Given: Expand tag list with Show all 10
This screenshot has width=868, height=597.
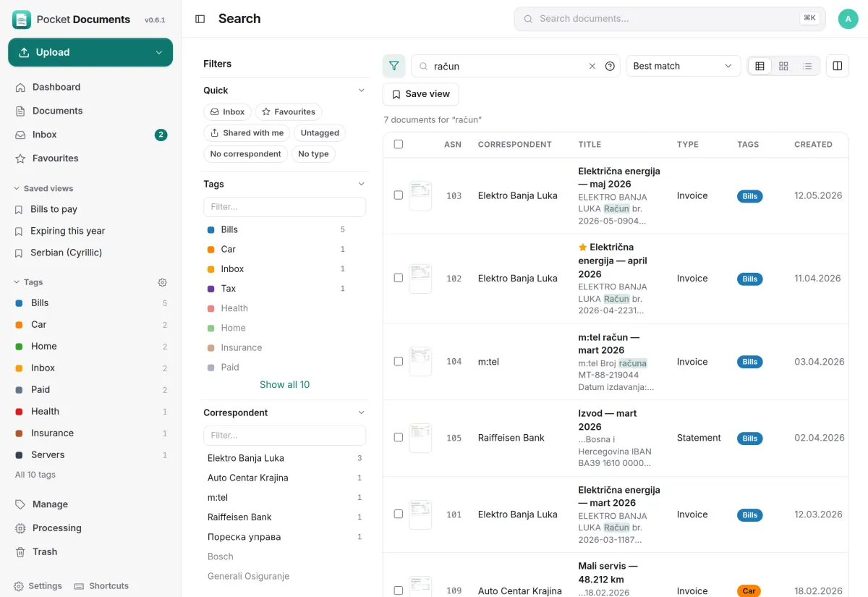Looking at the screenshot, I should 284,385.
